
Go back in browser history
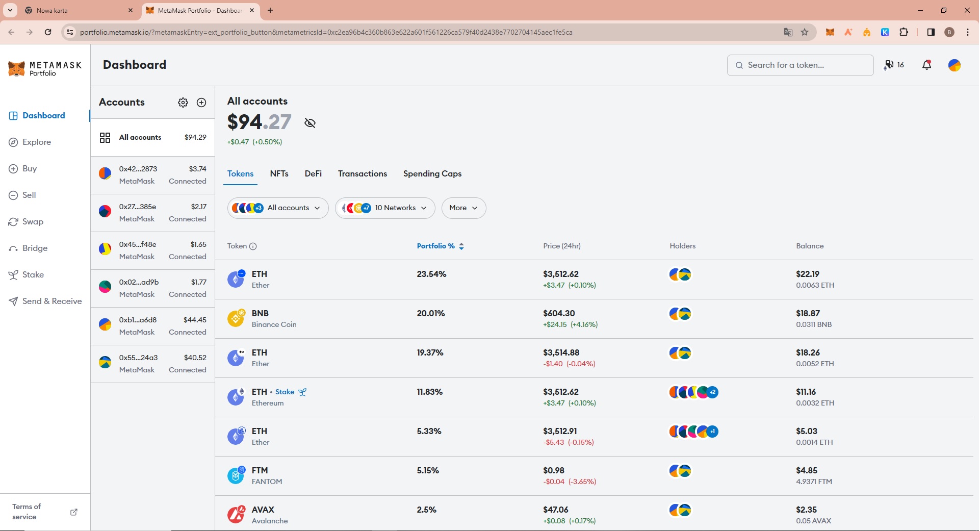[11, 32]
